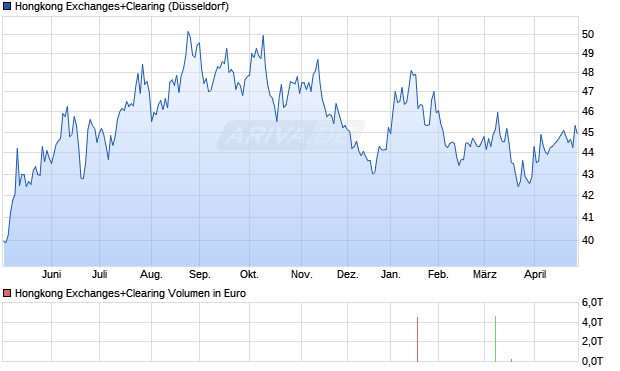Select the Juni month label
The height and width of the screenshot is (371, 620).
[x=51, y=274]
